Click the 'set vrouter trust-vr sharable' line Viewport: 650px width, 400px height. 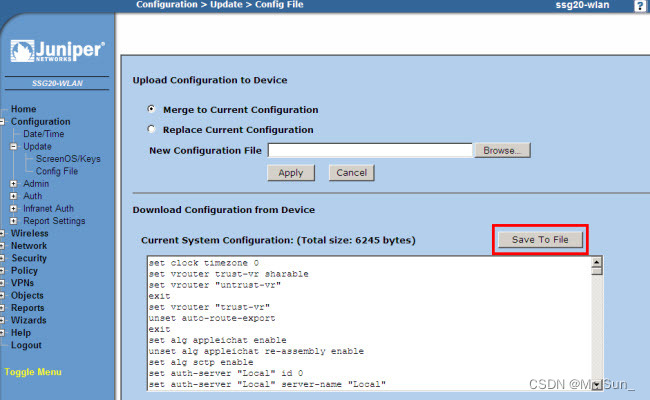coord(228,274)
